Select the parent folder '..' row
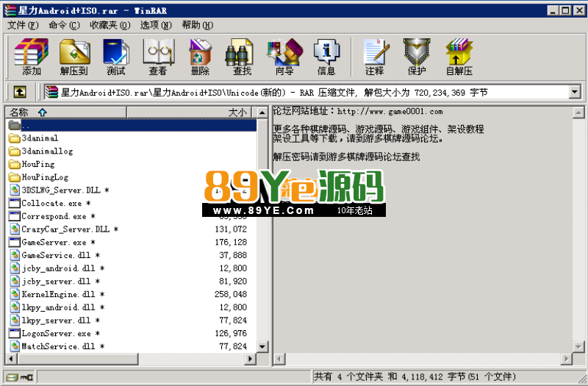 [x=132, y=125]
